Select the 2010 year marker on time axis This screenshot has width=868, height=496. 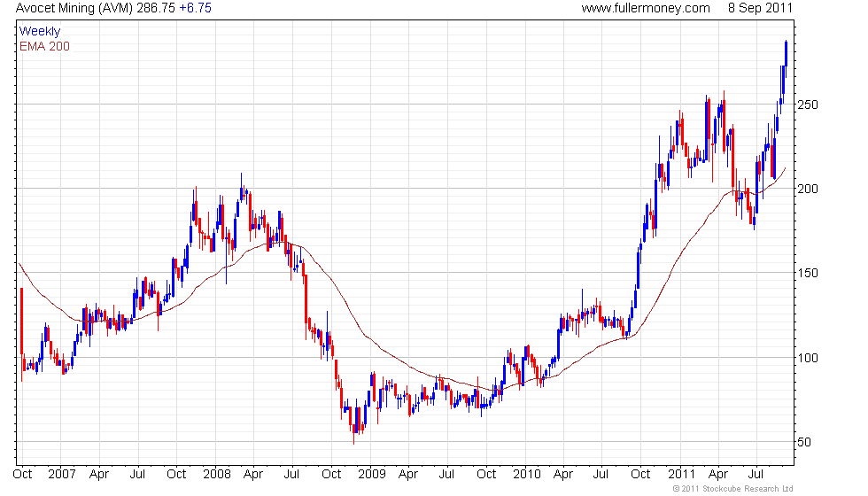pyautogui.click(x=526, y=474)
